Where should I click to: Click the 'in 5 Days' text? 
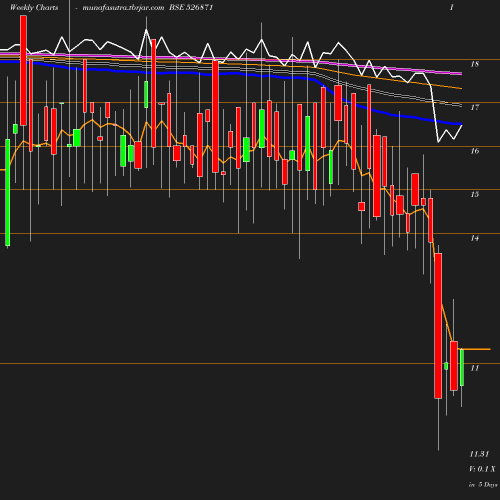[483, 484]
